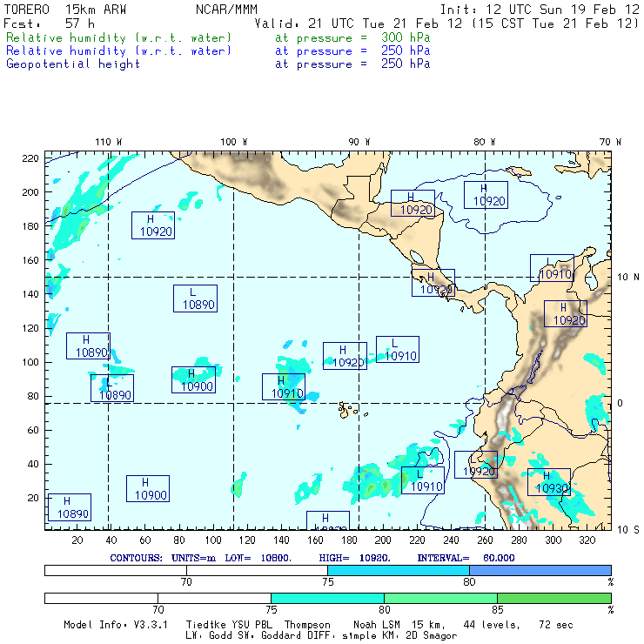Click the westernmost H 10920 height marker
Screen dimensions: 644x644
[x=153, y=225]
